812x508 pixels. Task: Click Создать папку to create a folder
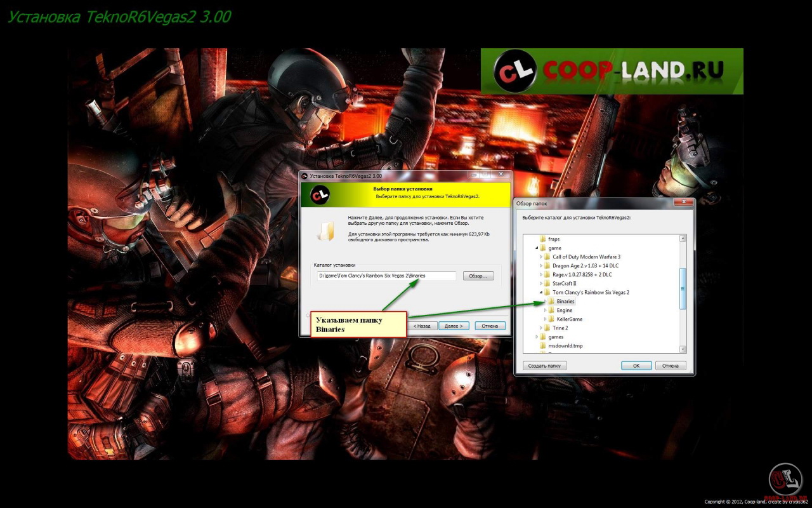point(545,366)
